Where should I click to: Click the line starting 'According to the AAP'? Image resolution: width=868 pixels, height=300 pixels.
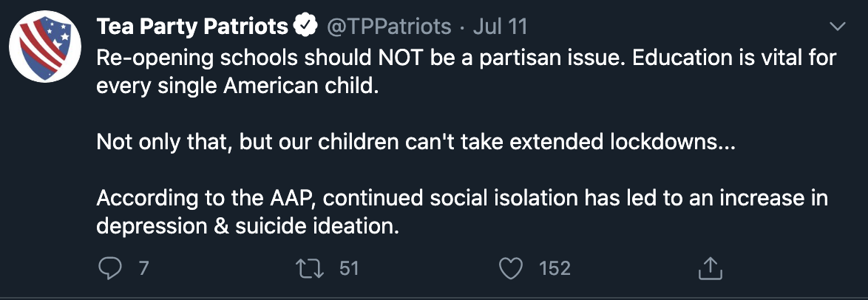(x=462, y=199)
